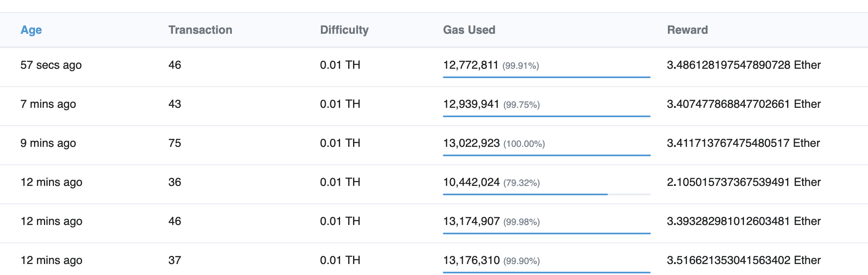
Task: Click the Difficulty column header
Action: click(344, 30)
